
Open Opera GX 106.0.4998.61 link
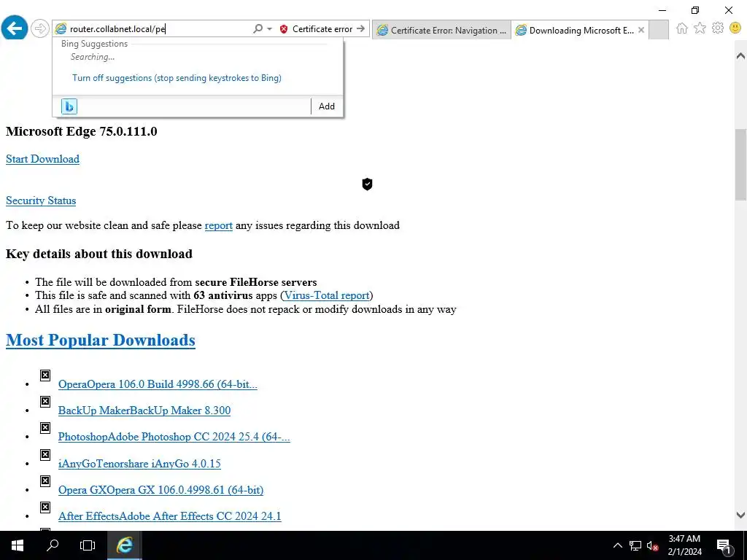(x=160, y=489)
